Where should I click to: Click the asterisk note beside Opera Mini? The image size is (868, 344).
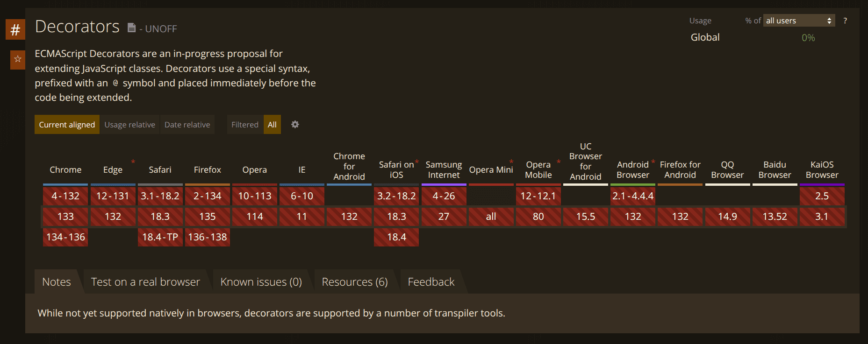click(511, 162)
